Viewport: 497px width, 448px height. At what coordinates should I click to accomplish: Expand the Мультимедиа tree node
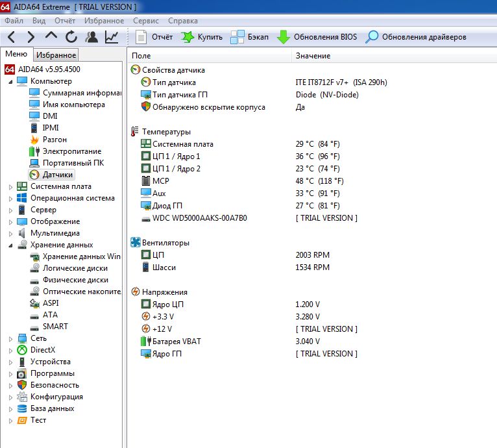click(x=10, y=234)
